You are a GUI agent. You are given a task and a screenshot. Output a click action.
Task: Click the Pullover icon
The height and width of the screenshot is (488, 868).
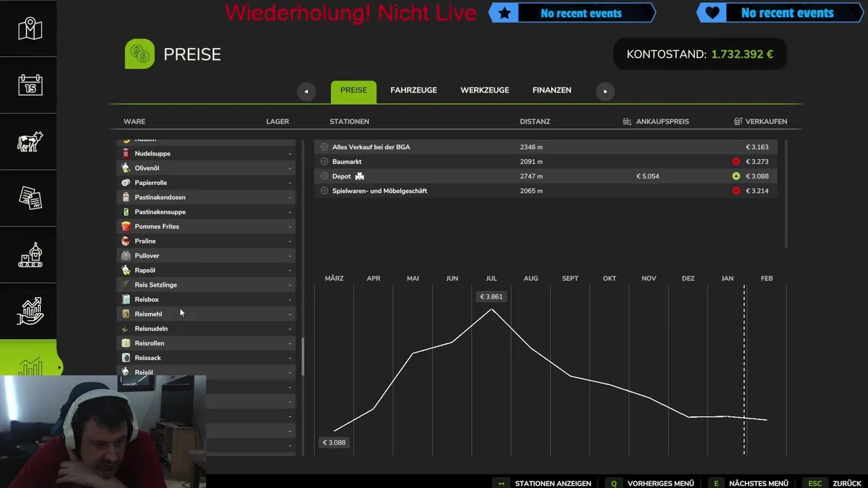coord(125,256)
